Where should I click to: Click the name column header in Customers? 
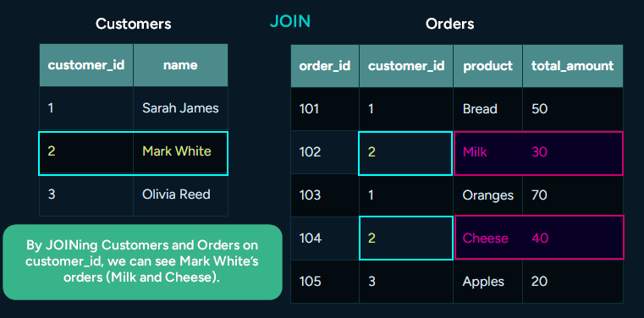[x=180, y=65]
